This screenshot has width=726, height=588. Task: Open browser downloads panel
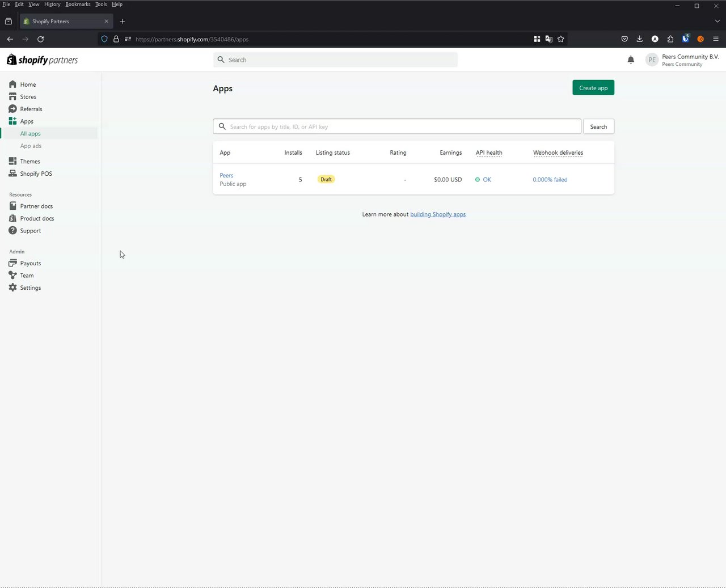point(639,39)
